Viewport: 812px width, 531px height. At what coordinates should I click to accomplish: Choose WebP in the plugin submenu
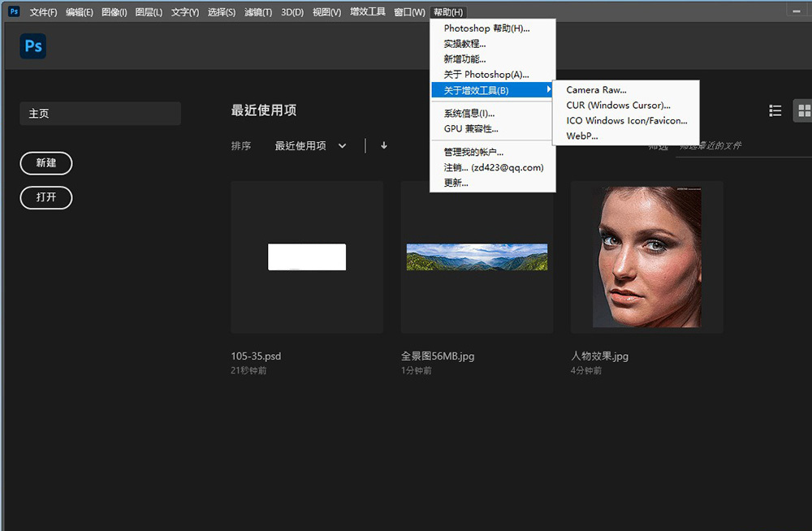pyautogui.click(x=582, y=136)
